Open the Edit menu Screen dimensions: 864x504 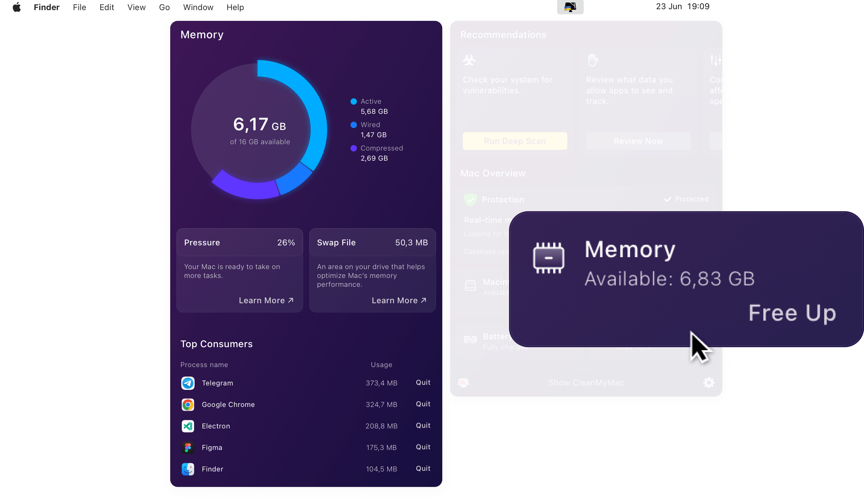[x=107, y=7]
